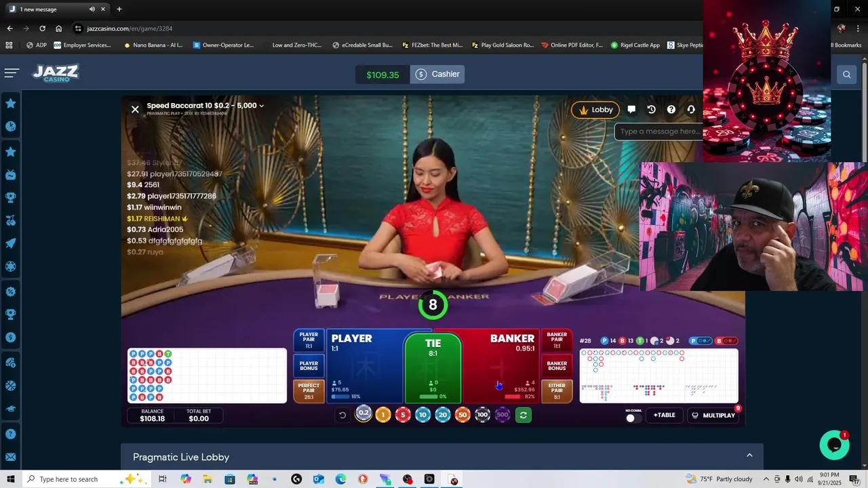This screenshot has width=868, height=488.
Task: Open the Play Gold Saloon bookmark
Action: tap(502, 45)
